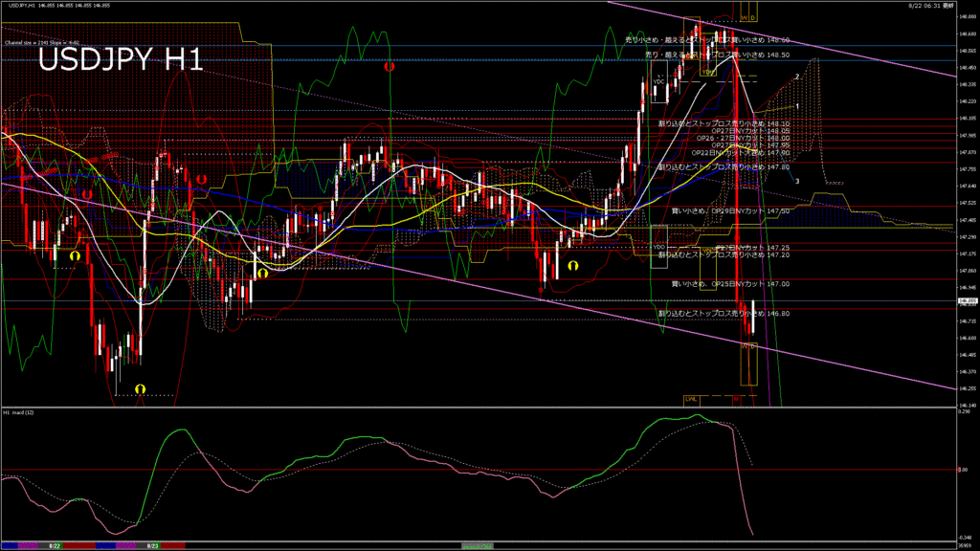This screenshot has height=551, width=980.
Task: Click the YDO label on the chart
Action: click(658, 248)
